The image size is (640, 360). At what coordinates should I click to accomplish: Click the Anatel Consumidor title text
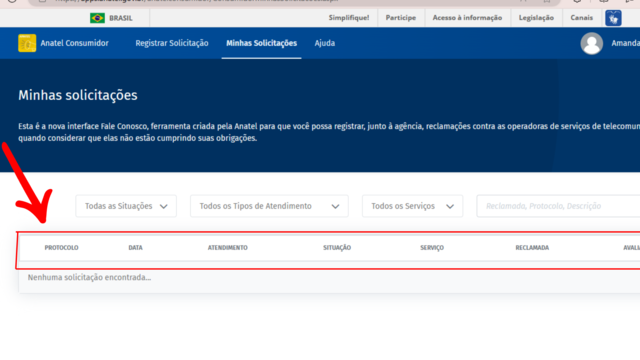75,43
